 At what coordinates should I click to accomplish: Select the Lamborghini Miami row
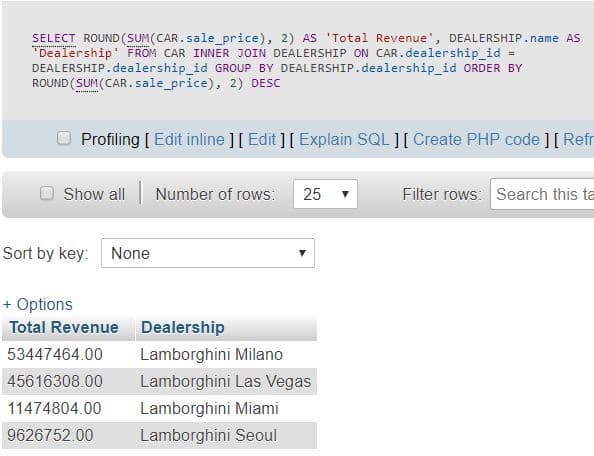point(159,408)
